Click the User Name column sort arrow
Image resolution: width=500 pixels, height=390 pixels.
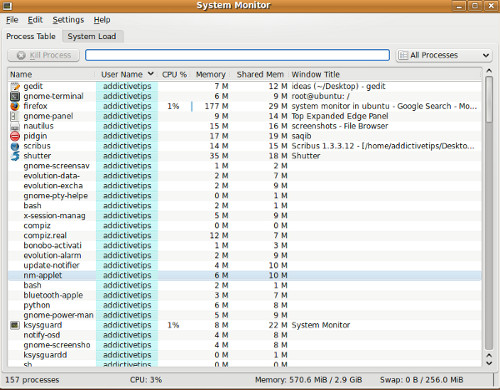pos(151,74)
